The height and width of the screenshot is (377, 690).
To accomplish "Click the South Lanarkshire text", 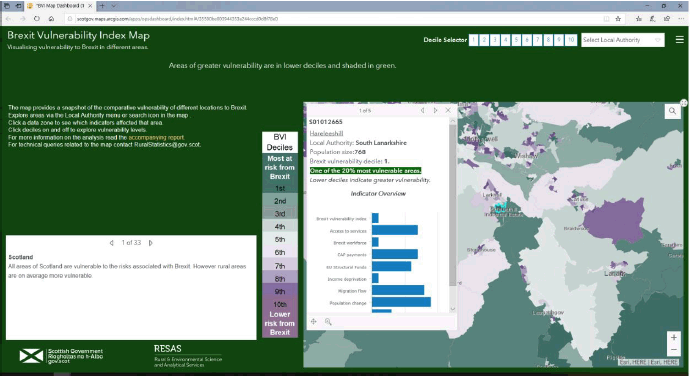I will 381,143.
